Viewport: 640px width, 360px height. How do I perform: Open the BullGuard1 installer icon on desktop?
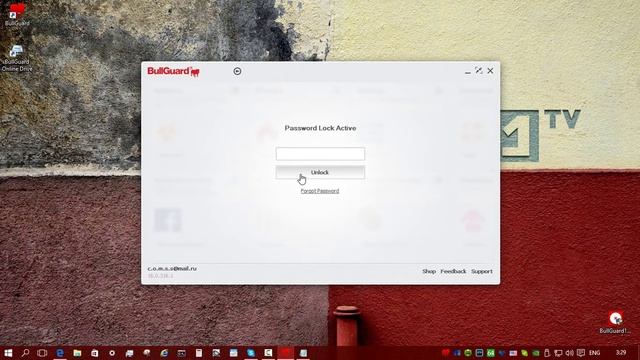tap(616, 322)
